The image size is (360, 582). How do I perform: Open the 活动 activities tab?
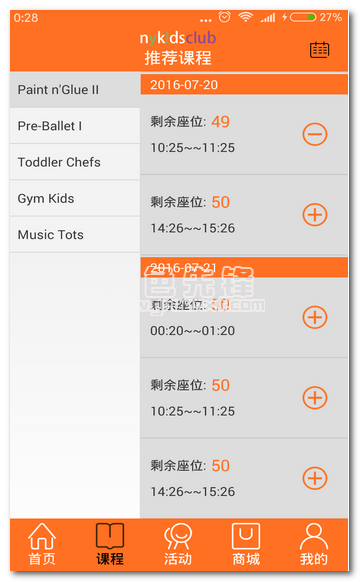178,544
